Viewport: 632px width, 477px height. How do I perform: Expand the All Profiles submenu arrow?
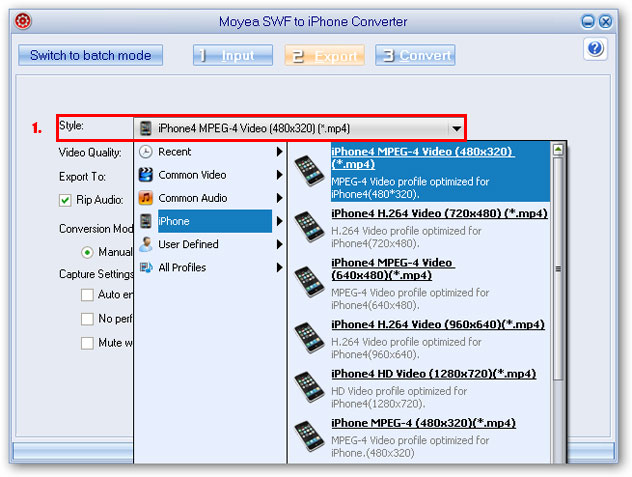point(279,267)
